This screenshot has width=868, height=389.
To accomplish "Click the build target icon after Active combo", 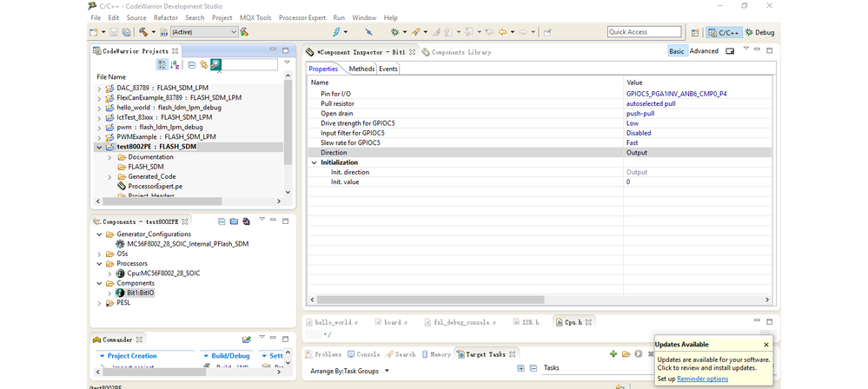I will pyautogui.click(x=244, y=32).
